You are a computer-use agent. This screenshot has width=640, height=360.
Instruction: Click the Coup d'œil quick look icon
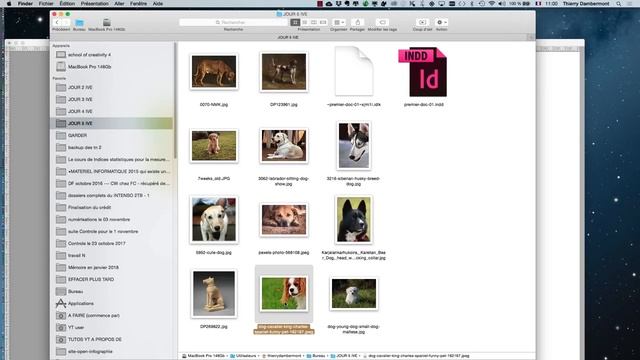[422, 22]
